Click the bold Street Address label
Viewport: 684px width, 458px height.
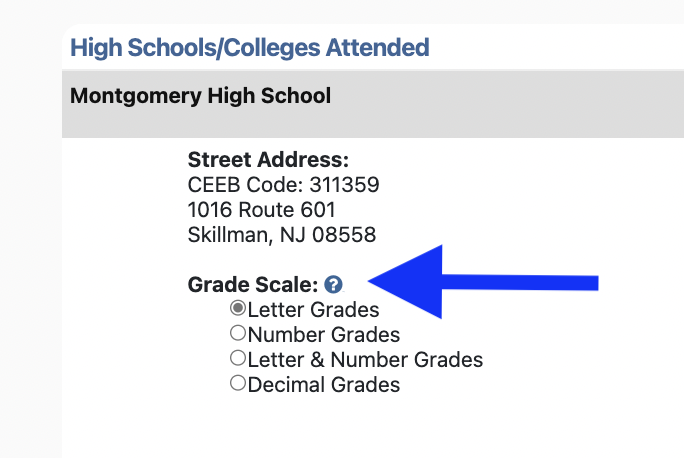tap(268, 159)
